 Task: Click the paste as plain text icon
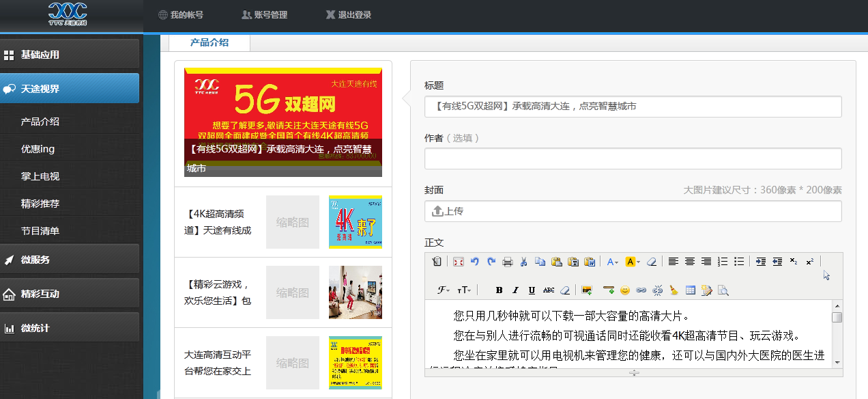(x=573, y=262)
